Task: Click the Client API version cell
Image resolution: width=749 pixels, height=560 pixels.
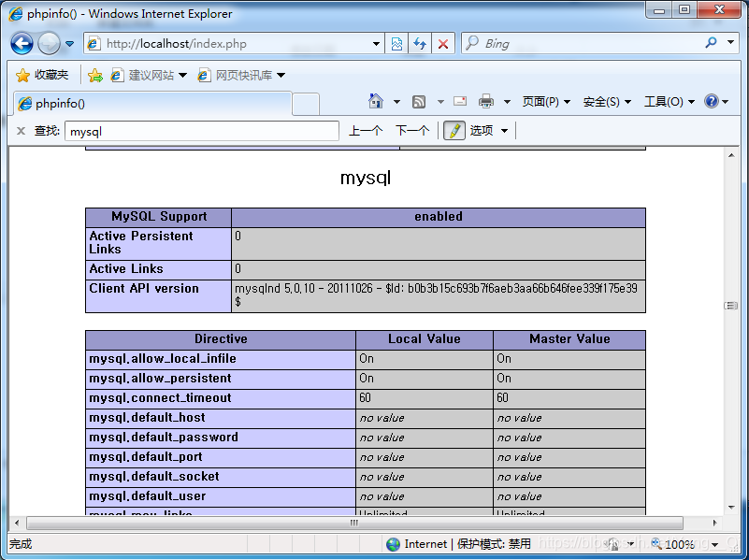Action: tap(159, 296)
